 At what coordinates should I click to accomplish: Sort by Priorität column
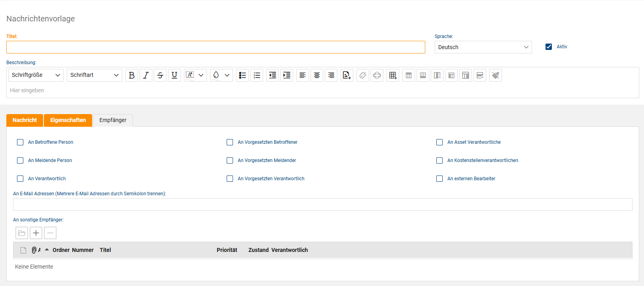[x=227, y=250]
